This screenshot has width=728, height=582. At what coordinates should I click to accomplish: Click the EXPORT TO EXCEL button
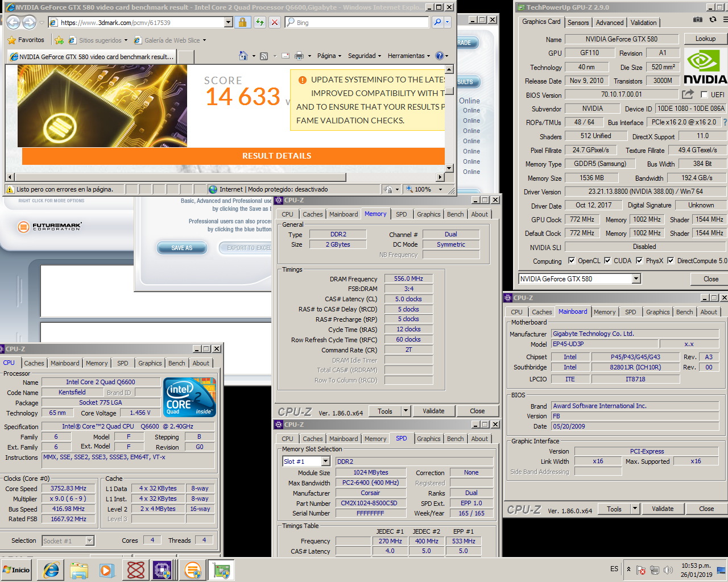pyautogui.click(x=246, y=248)
